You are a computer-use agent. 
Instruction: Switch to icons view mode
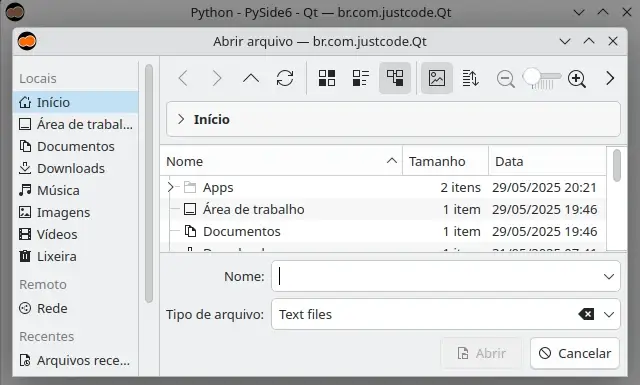pyautogui.click(x=327, y=78)
